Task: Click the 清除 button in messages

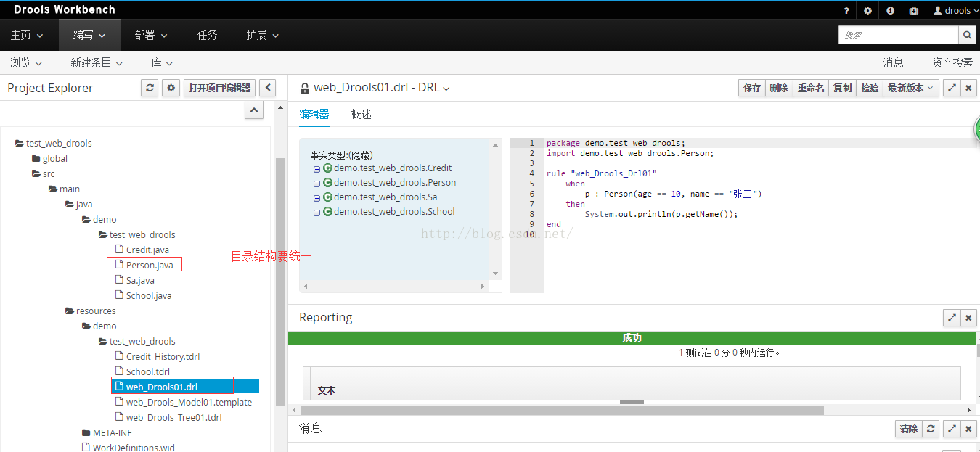Action: coord(908,429)
